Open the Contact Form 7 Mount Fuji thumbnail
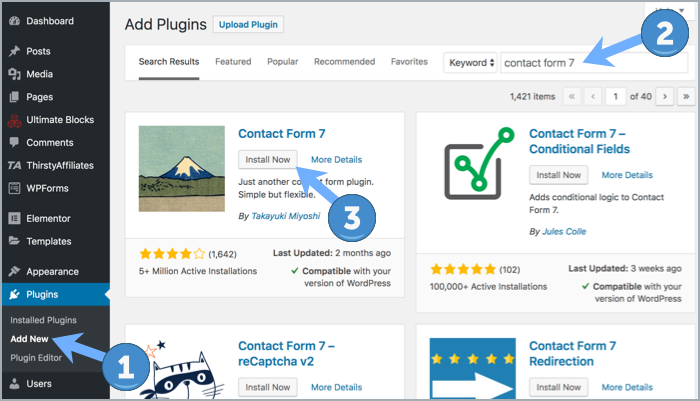 182,169
